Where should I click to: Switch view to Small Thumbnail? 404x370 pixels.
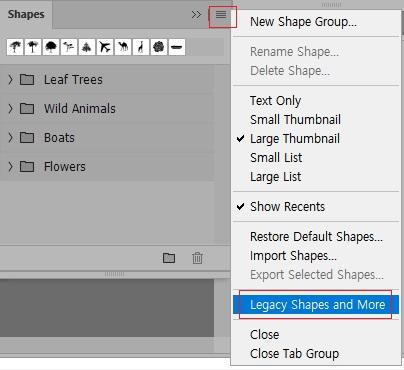(295, 119)
